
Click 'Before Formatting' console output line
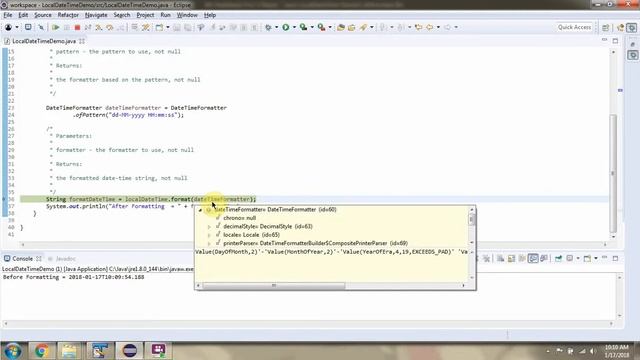[73, 277]
